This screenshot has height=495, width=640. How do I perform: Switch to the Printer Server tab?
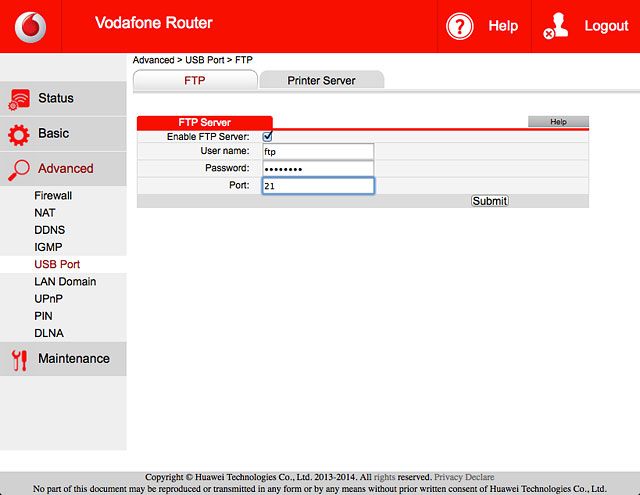click(322, 80)
